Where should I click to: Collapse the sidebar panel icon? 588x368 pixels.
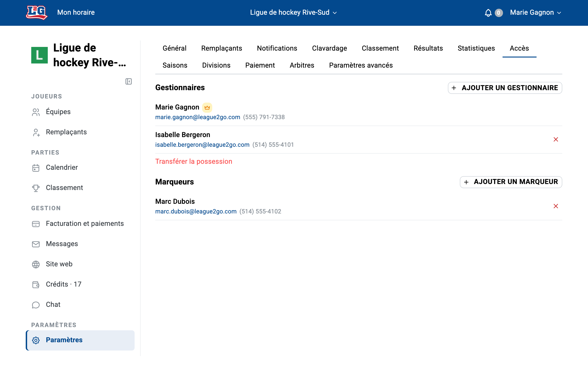[x=129, y=81]
